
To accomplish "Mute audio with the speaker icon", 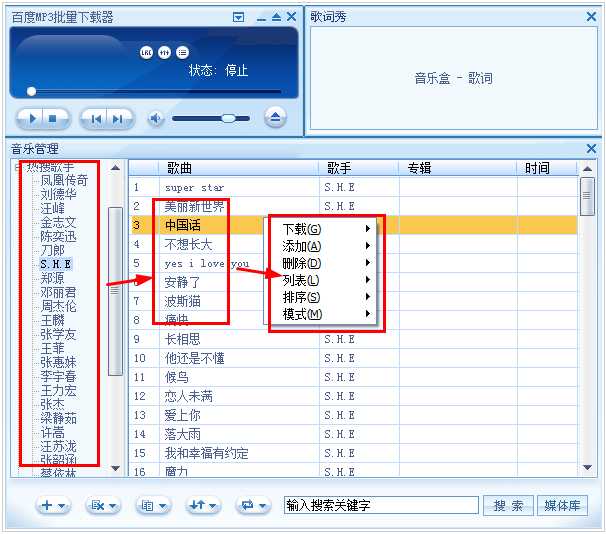I will pyautogui.click(x=155, y=118).
